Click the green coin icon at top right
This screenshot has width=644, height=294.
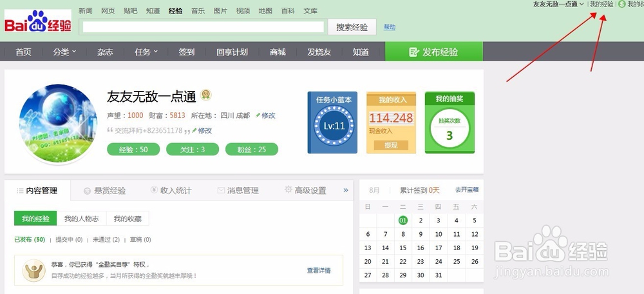coord(622,4)
